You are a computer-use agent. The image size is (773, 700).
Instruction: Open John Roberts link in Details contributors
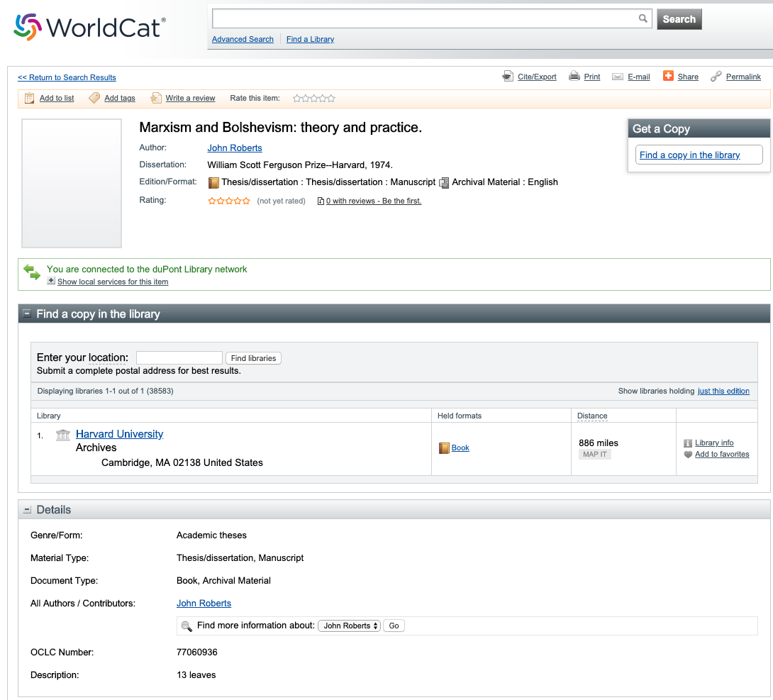(204, 604)
